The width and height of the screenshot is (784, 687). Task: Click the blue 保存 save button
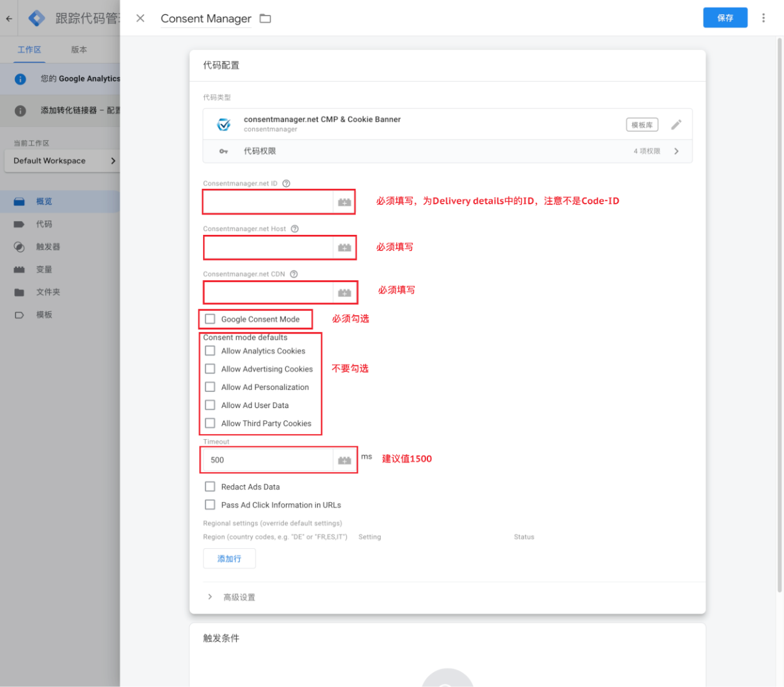coord(725,18)
